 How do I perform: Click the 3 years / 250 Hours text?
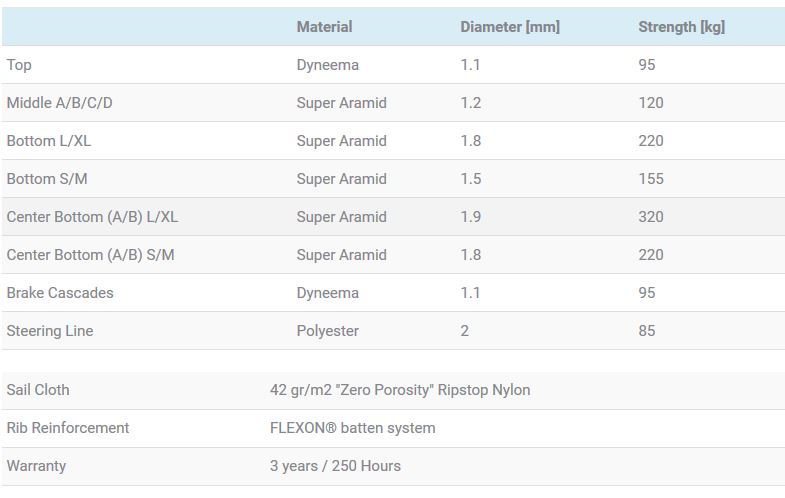click(x=335, y=466)
